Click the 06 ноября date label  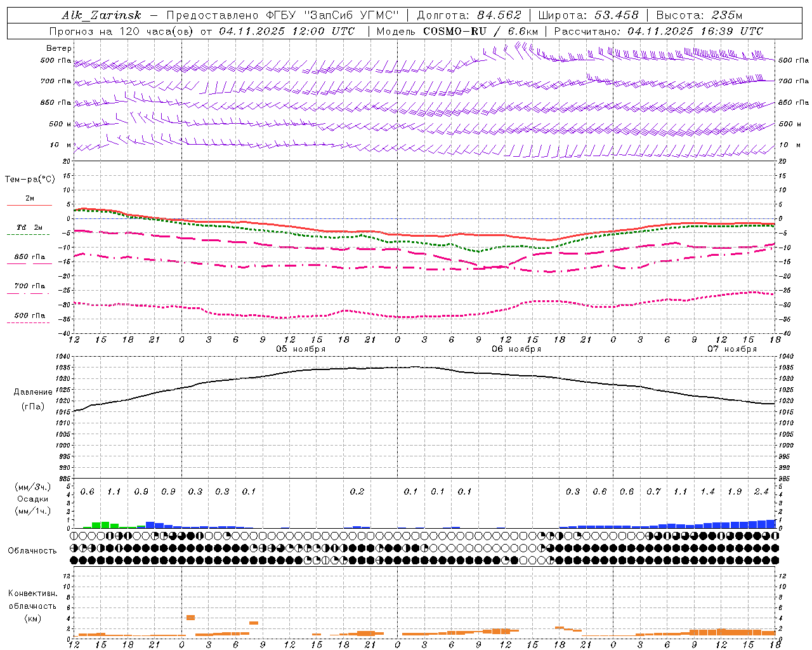(x=516, y=349)
